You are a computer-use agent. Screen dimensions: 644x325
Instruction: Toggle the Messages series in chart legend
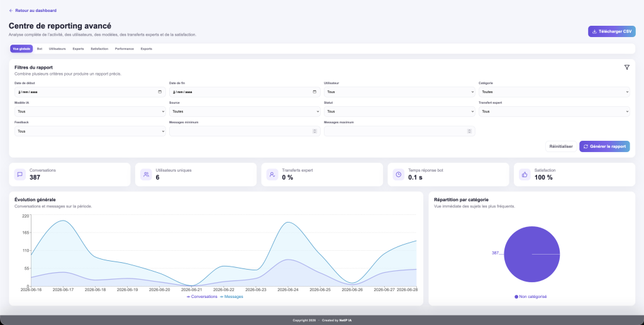pyautogui.click(x=231, y=297)
